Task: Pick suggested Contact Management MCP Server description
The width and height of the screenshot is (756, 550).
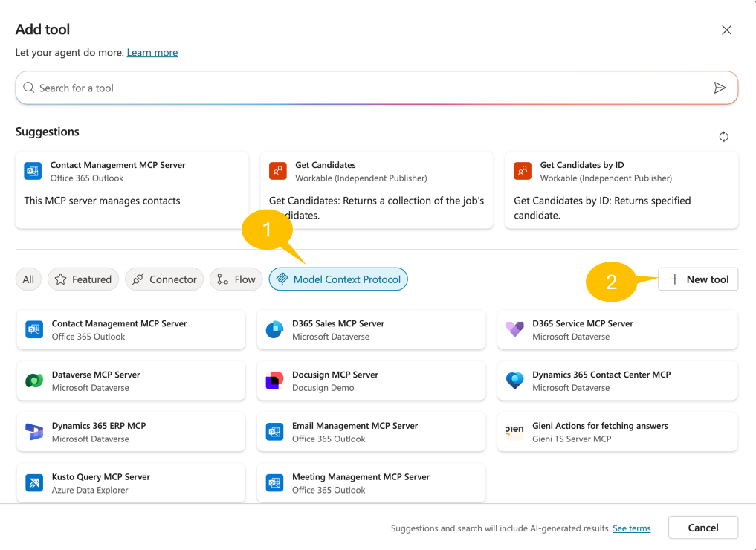Action: pos(103,201)
